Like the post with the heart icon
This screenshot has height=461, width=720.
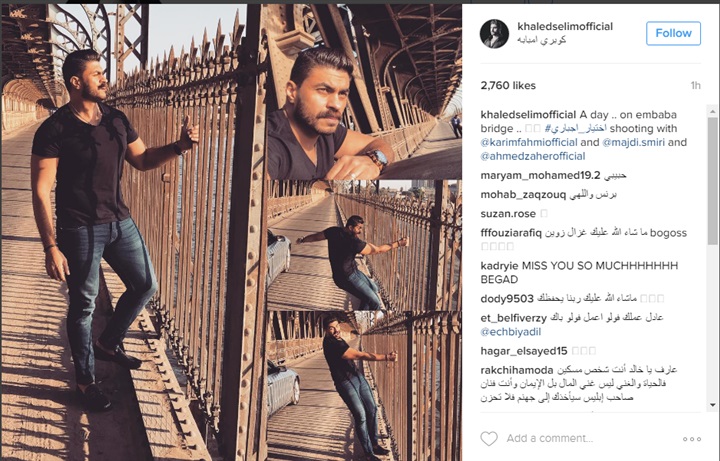(489, 439)
